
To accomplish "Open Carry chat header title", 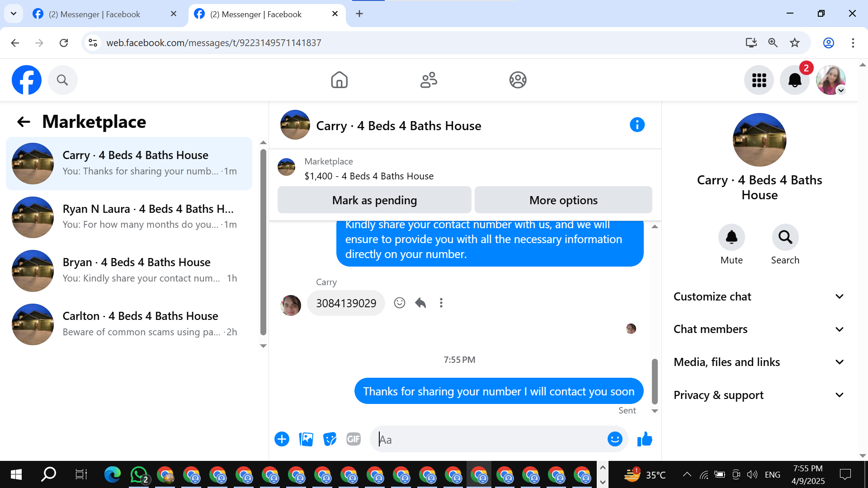I will tap(398, 126).
